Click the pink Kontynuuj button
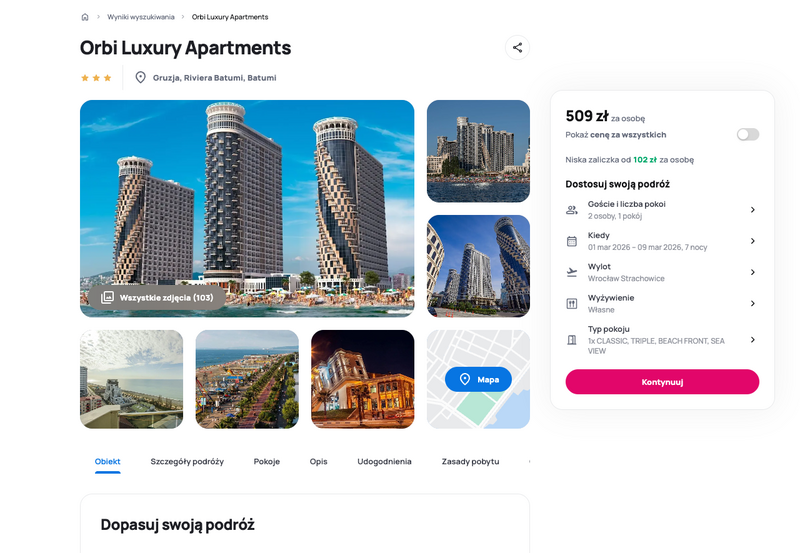 pyautogui.click(x=662, y=382)
